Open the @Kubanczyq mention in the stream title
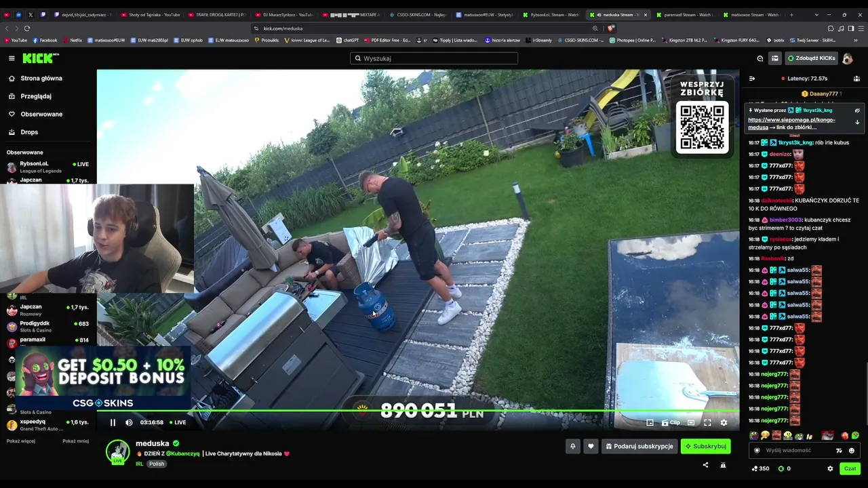The image size is (868, 488). click(x=182, y=453)
